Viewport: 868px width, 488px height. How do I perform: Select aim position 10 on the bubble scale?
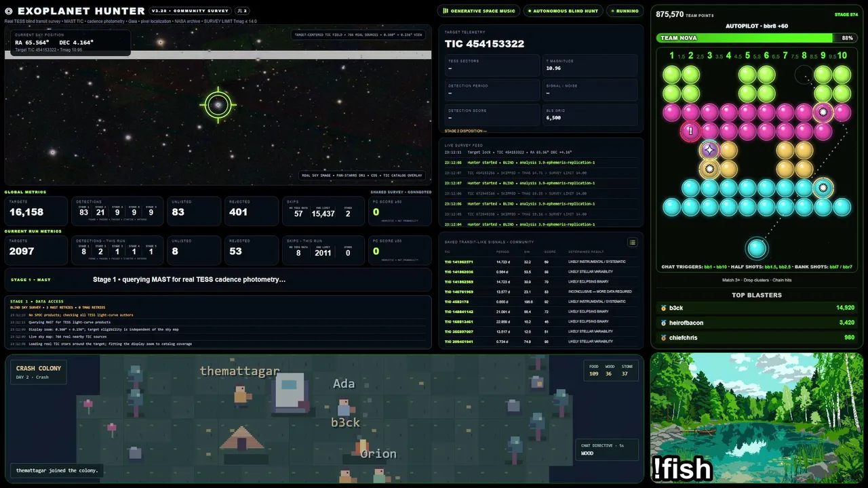842,56
